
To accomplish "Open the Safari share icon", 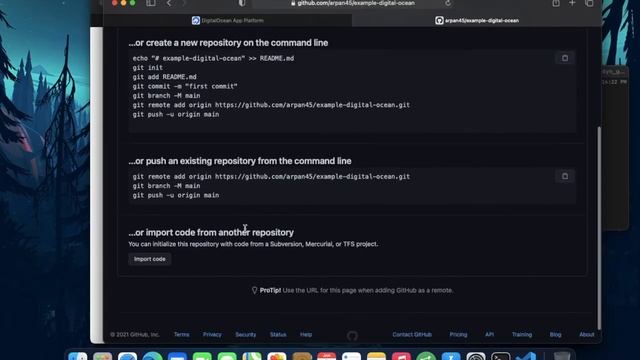I will point(556,3).
